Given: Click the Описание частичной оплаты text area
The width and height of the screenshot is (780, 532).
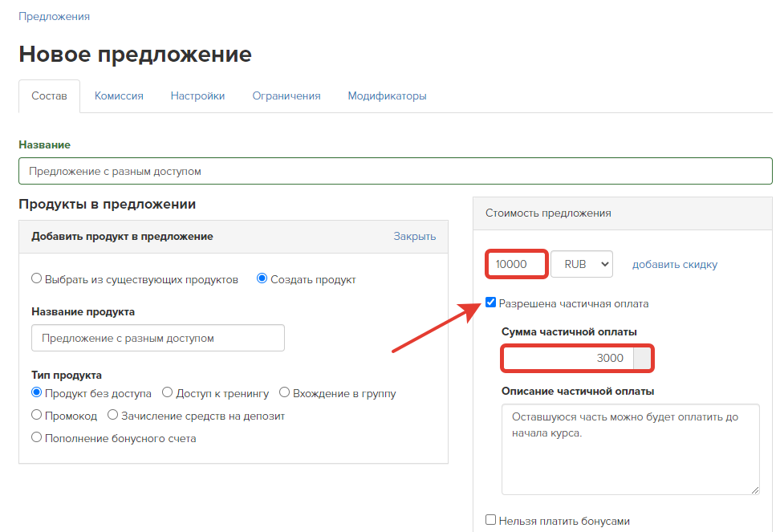Looking at the screenshot, I should click(630, 449).
